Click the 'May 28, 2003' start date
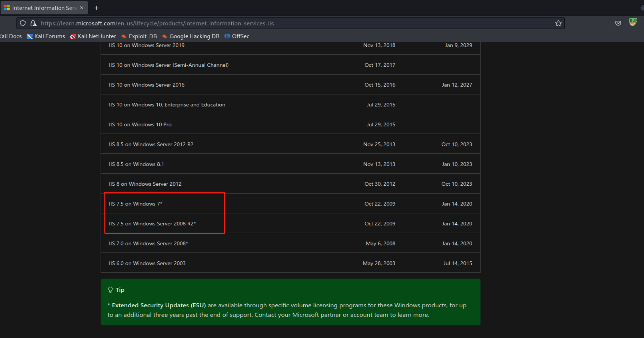The height and width of the screenshot is (338, 644). [x=379, y=263]
